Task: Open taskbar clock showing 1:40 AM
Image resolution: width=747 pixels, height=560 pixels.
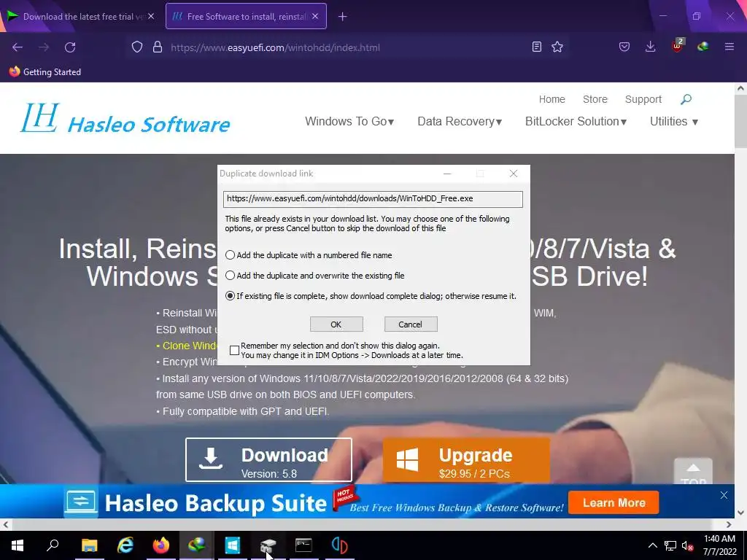Action: pos(720,545)
